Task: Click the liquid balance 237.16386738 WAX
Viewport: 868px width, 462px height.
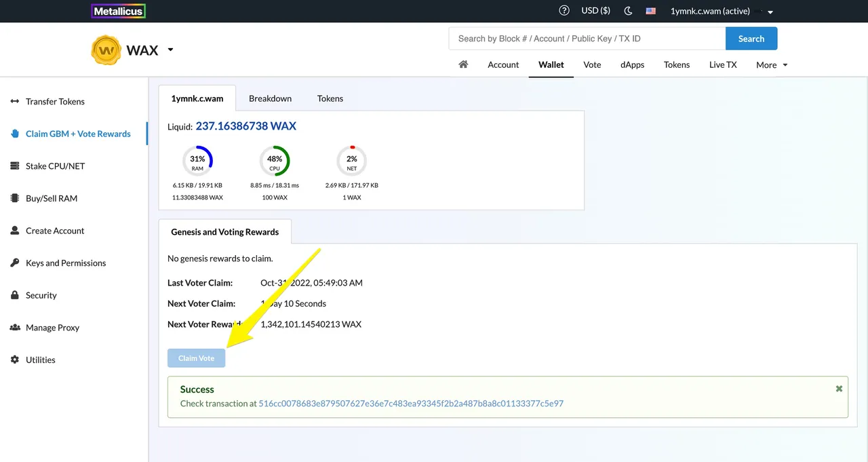Action: [x=246, y=126]
